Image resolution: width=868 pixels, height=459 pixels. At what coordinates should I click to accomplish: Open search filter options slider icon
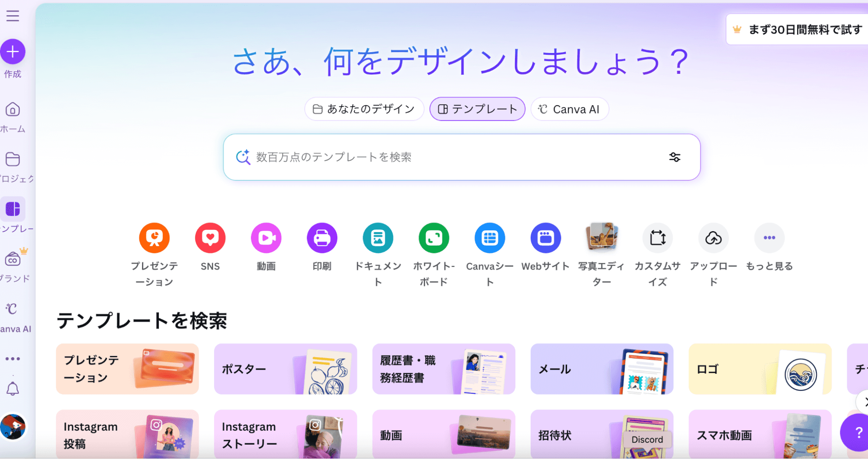(x=674, y=157)
